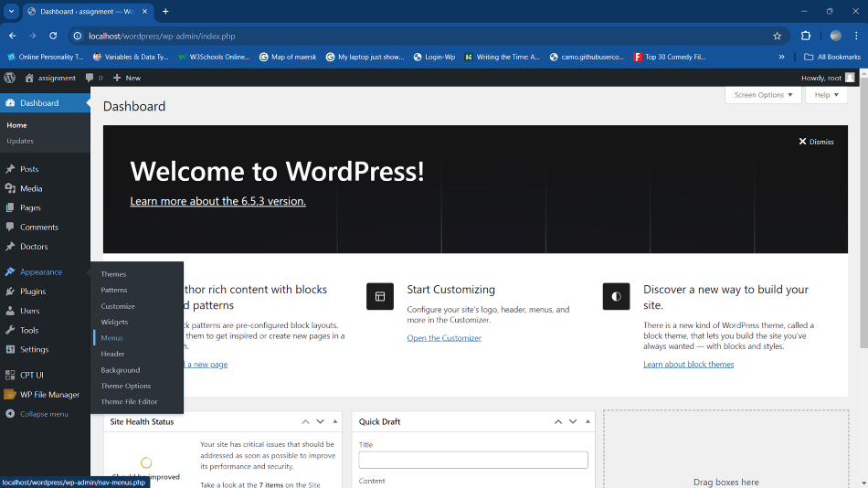Select Menus from Appearance submenu
This screenshot has height=488, width=868.
(x=112, y=338)
